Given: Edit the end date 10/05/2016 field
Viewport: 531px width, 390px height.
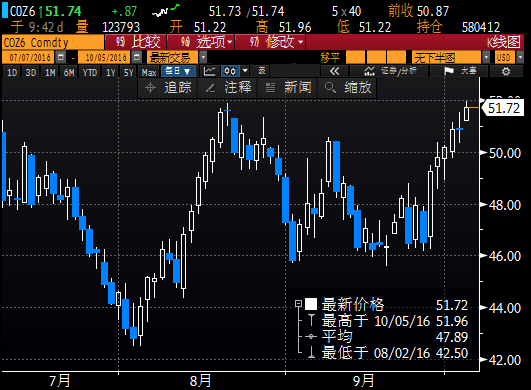Looking at the screenshot, I should (x=104, y=57).
